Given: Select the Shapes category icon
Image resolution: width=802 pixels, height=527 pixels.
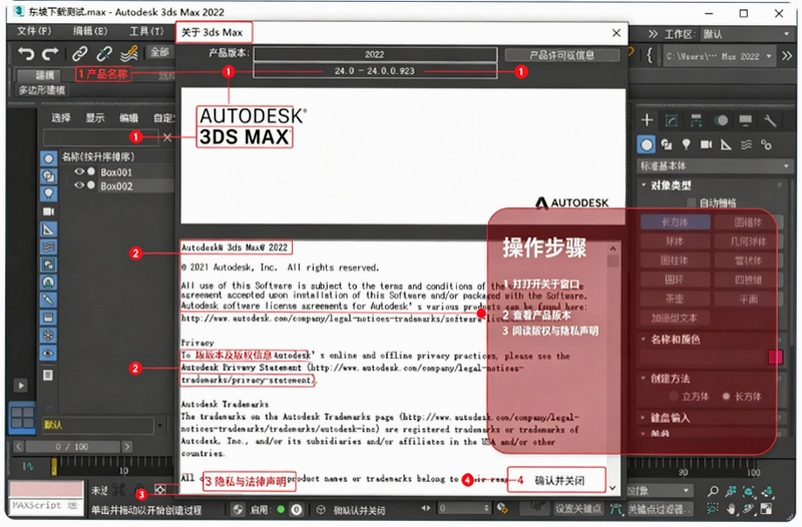Looking at the screenshot, I should [x=666, y=145].
